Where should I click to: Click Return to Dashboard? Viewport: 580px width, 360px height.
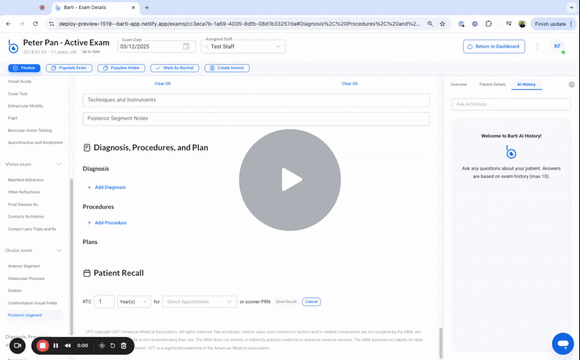tap(494, 46)
